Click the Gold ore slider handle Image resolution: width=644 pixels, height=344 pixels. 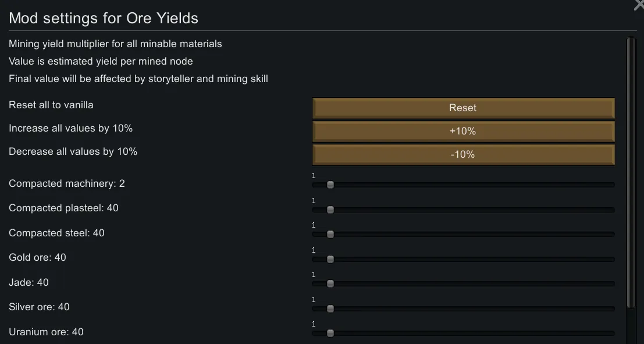330,259
